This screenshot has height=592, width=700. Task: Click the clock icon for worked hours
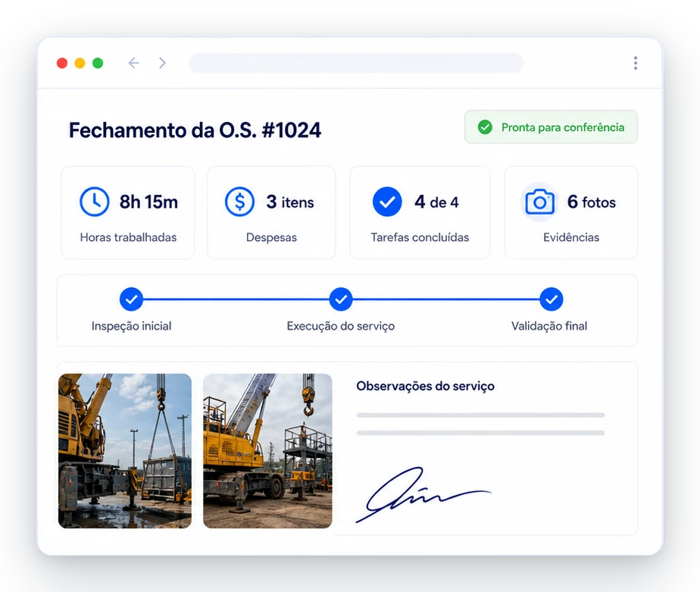[94, 202]
